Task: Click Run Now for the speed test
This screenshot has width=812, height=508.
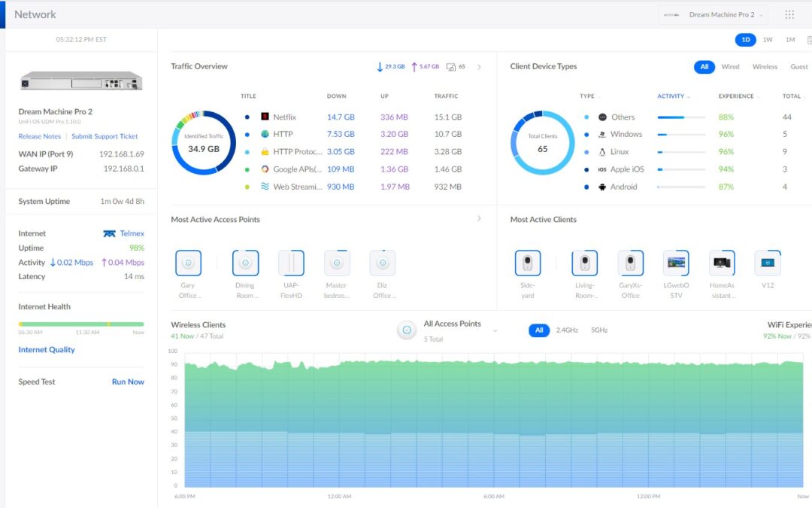Action: click(x=128, y=382)
